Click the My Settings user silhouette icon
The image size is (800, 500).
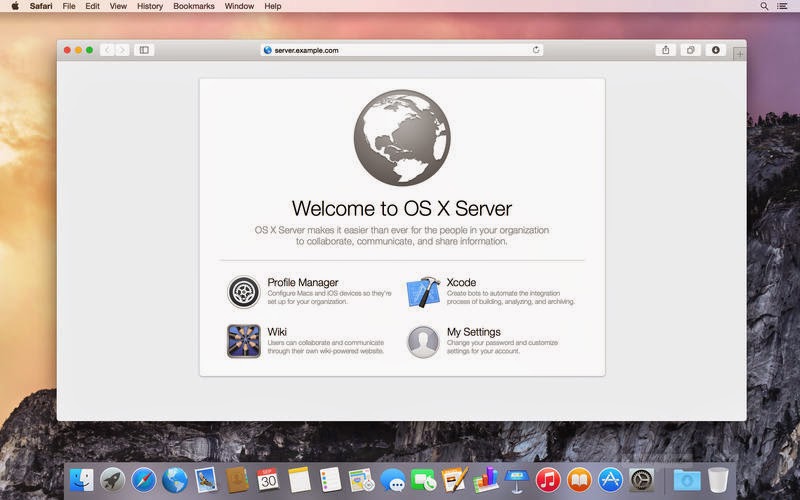pyautogui.click(x=423, y=341)
